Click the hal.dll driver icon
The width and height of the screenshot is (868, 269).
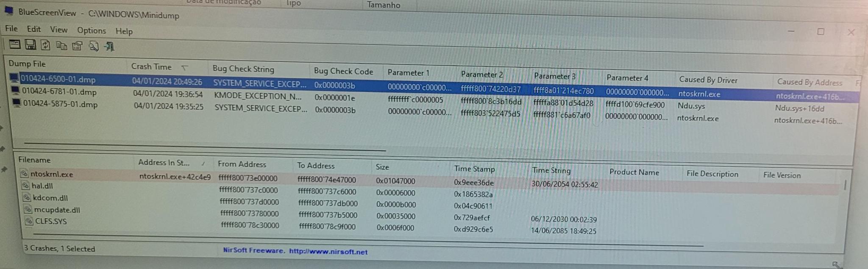[x=26, y=185]
